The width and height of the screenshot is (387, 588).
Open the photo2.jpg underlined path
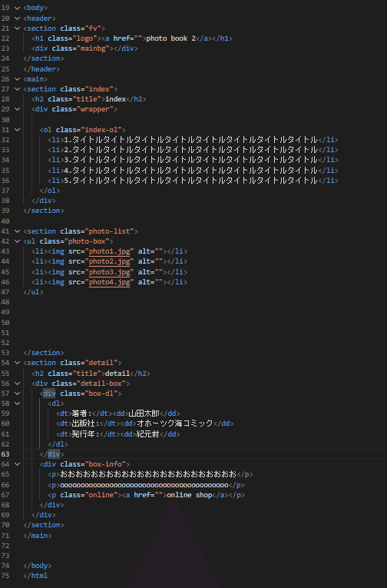coord(109,261)
